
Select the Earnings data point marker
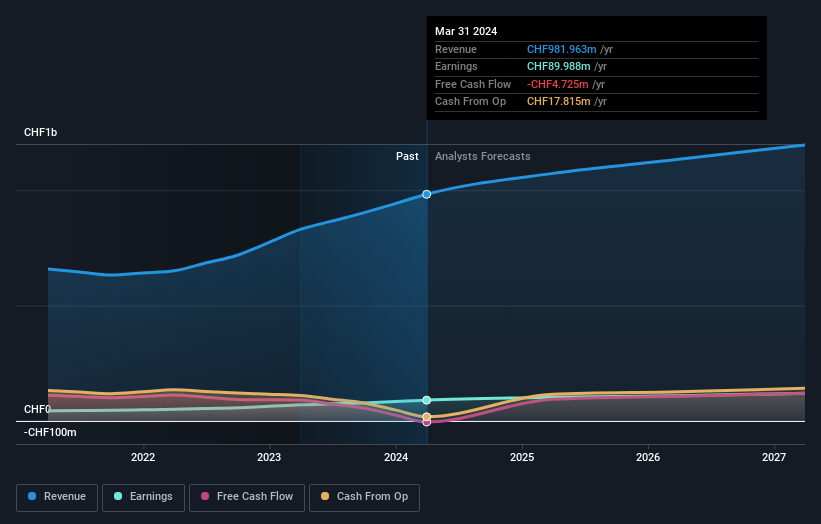click(x=427, y=400)
